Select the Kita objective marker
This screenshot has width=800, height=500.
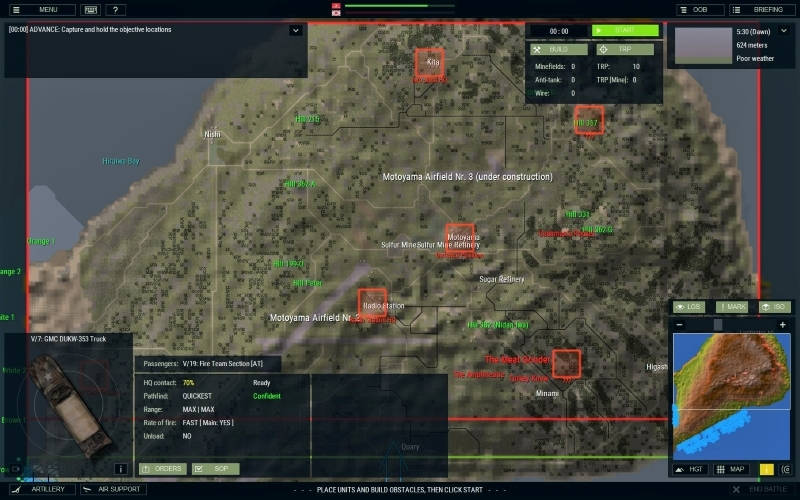pyautogui.click(x=429, y=62)
